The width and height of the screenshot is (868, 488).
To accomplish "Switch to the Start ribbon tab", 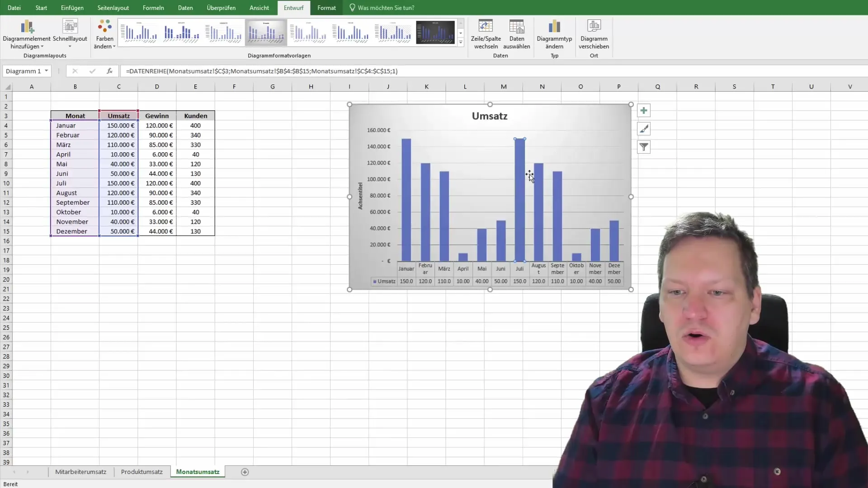I will click(x=41, y=8).
